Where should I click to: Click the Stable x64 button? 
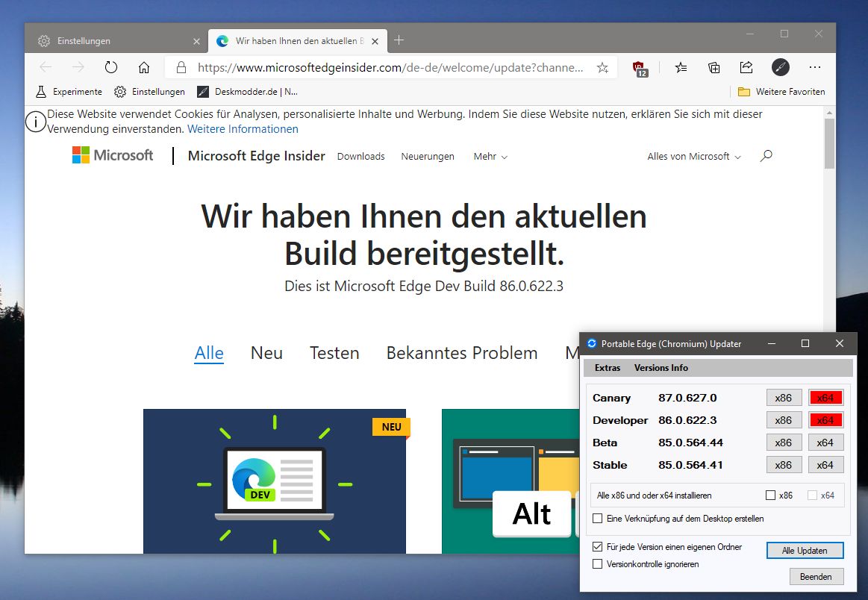(825, 465)
